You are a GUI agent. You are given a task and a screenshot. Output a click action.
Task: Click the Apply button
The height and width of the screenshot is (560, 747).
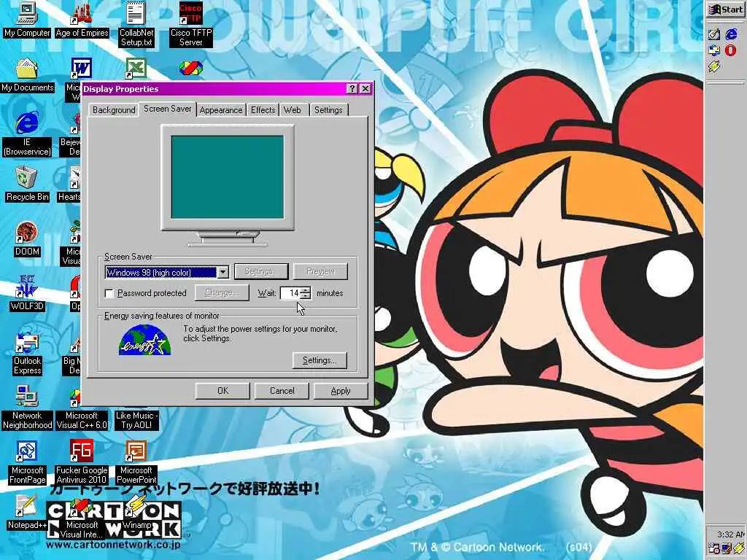[341, 391]
